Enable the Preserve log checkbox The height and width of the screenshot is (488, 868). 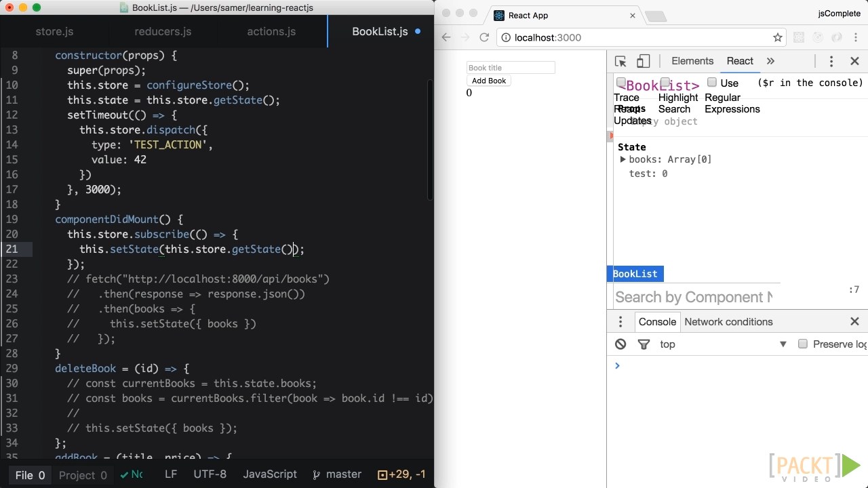[803, 344]
